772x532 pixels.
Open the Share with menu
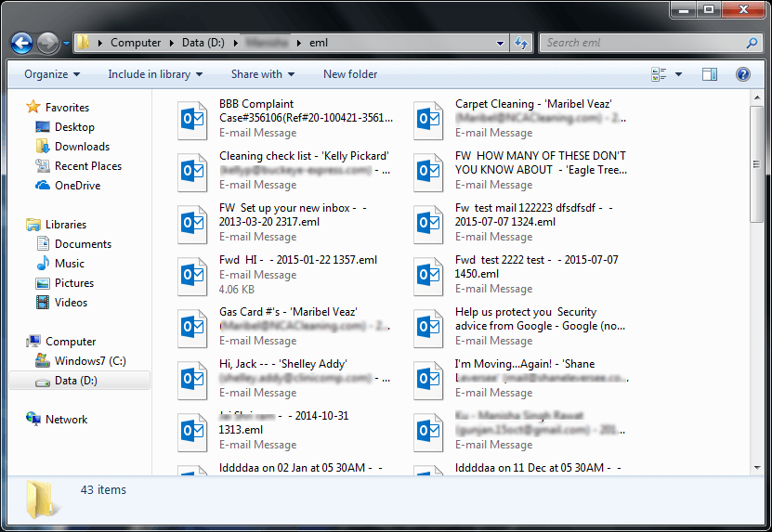pos(263,74)
